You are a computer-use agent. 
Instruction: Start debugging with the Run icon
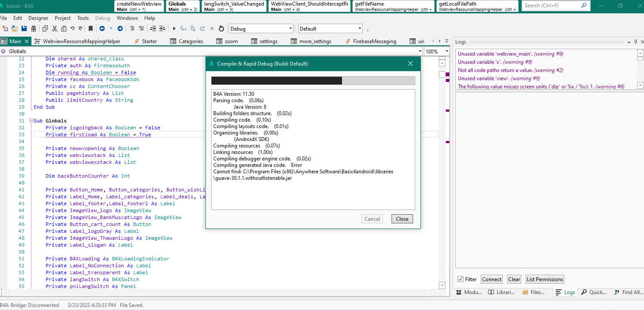pyautogui.click(x=174, y=28)
